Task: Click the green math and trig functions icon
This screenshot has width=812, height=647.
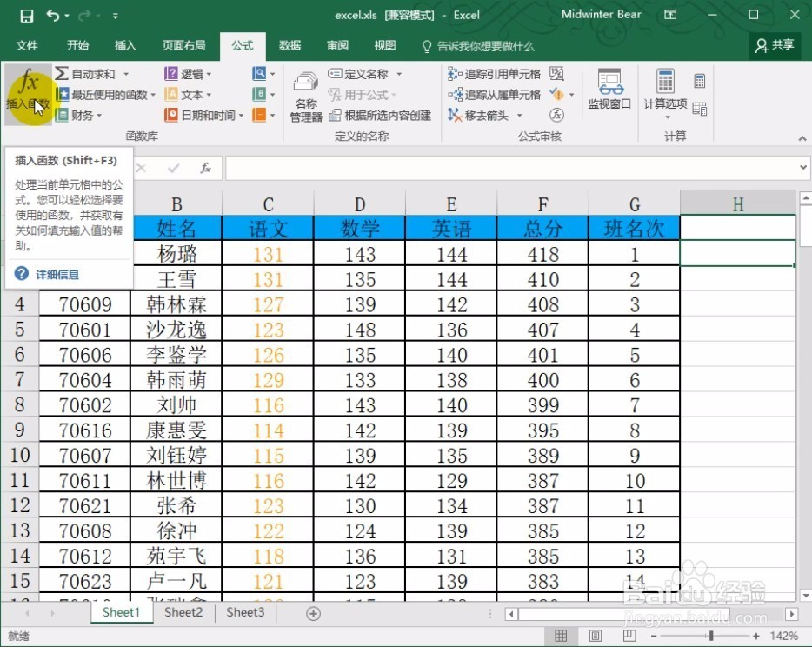Action: pos(259,94)
